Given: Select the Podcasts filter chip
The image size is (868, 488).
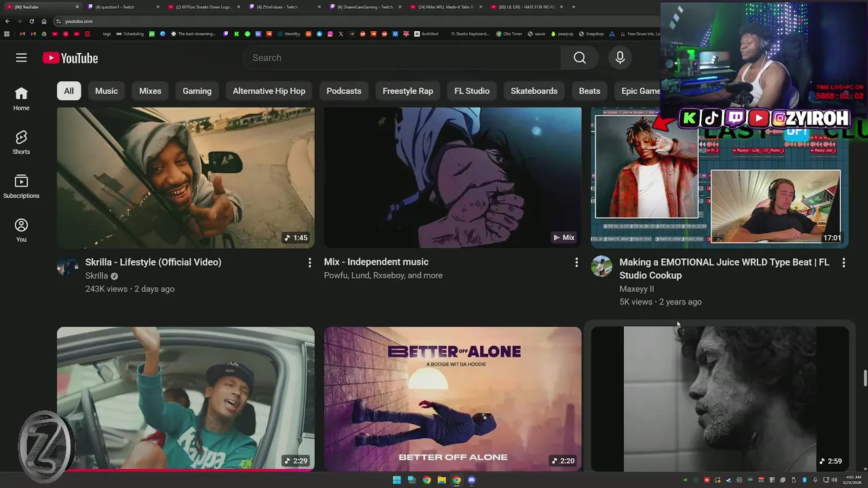Looking at the screenshot, I should tap(344, 91).
